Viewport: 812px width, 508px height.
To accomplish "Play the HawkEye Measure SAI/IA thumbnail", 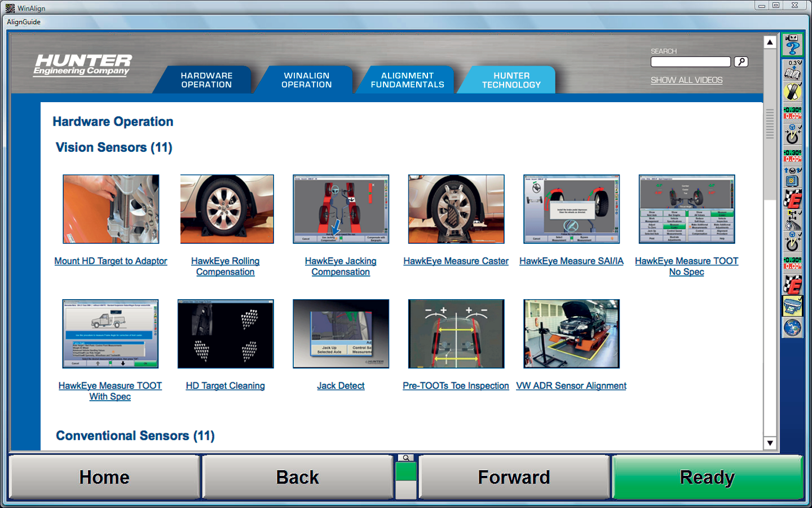I will point(571,209).
